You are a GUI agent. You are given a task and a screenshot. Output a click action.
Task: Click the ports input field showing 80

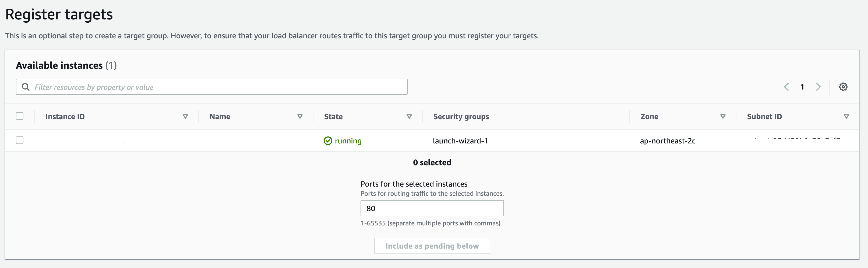[432, 208]
